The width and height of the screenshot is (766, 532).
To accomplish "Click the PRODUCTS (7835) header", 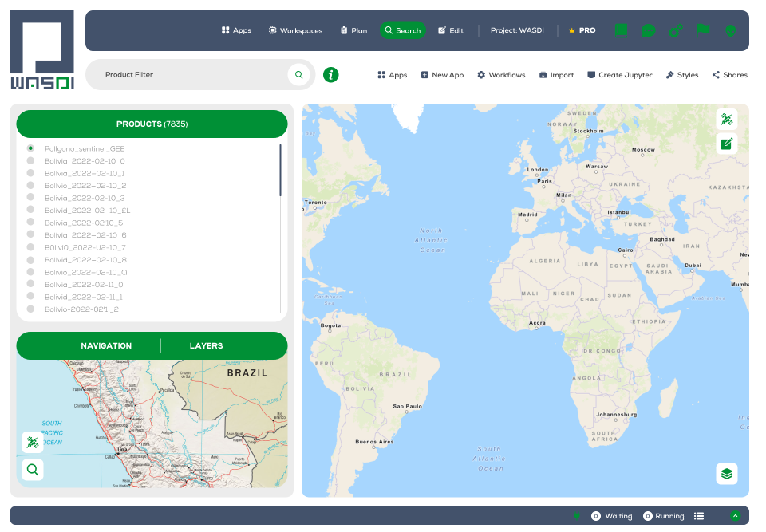I will point(152,124).
